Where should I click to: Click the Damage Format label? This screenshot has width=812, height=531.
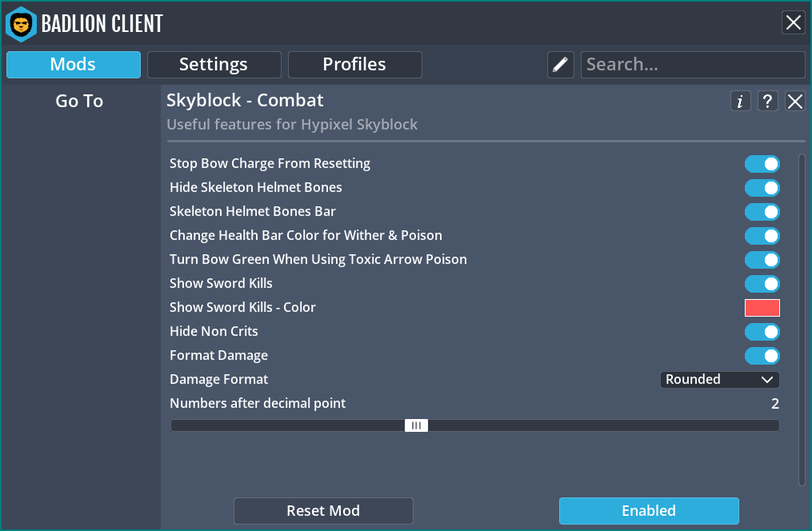218,379
